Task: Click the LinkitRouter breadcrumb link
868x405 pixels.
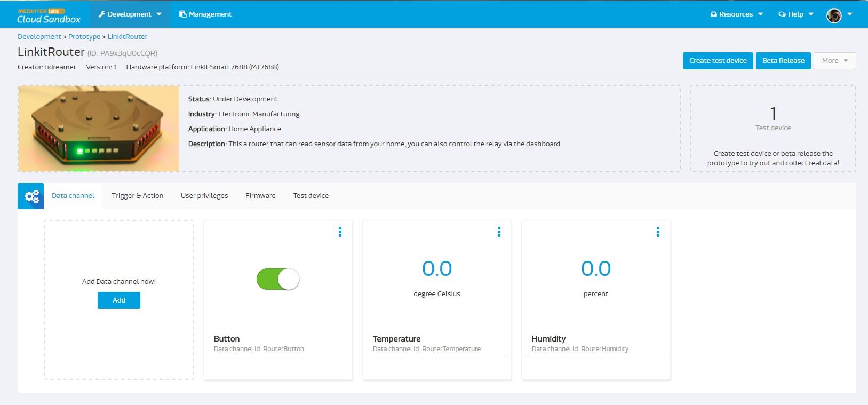Action: point(128,37)
